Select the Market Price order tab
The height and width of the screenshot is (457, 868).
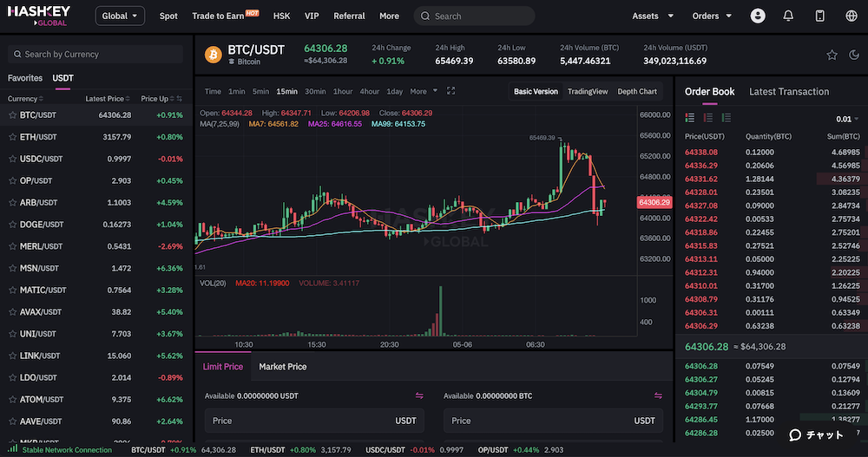[x=282, y=367]
